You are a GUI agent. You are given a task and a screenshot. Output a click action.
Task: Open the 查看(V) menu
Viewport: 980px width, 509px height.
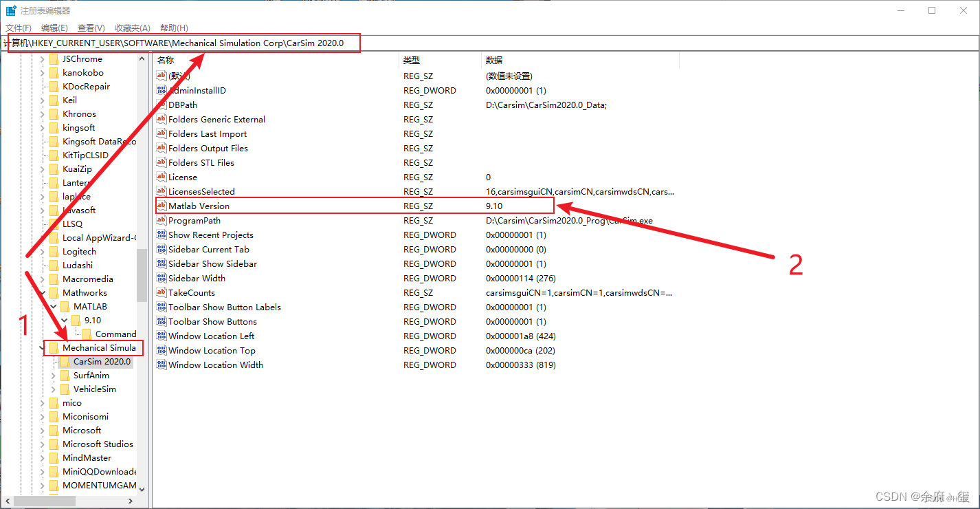pyautogui.click(x=91, y=28)
